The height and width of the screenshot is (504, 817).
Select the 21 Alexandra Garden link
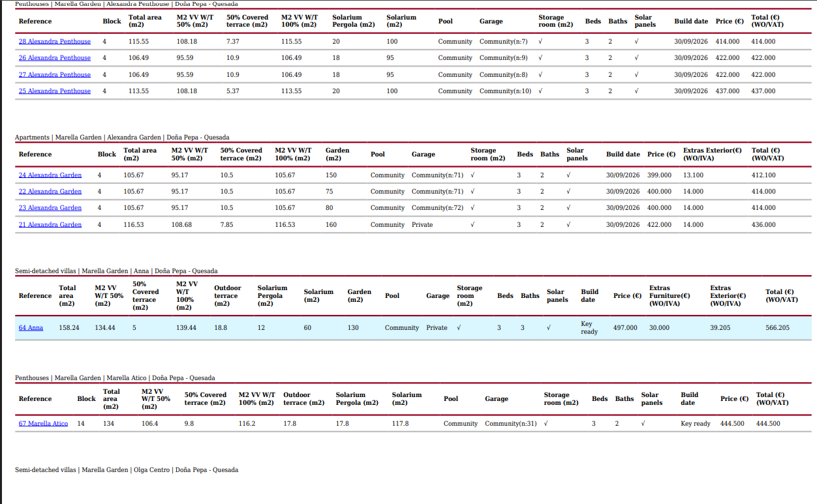point(50,225)
